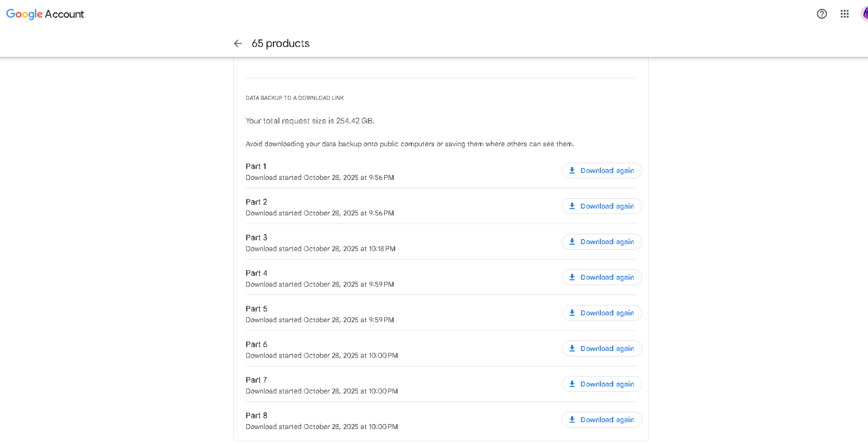The image size is (868, 444).
Task: Download Part 4 again
Action: [x=602, y=277]
